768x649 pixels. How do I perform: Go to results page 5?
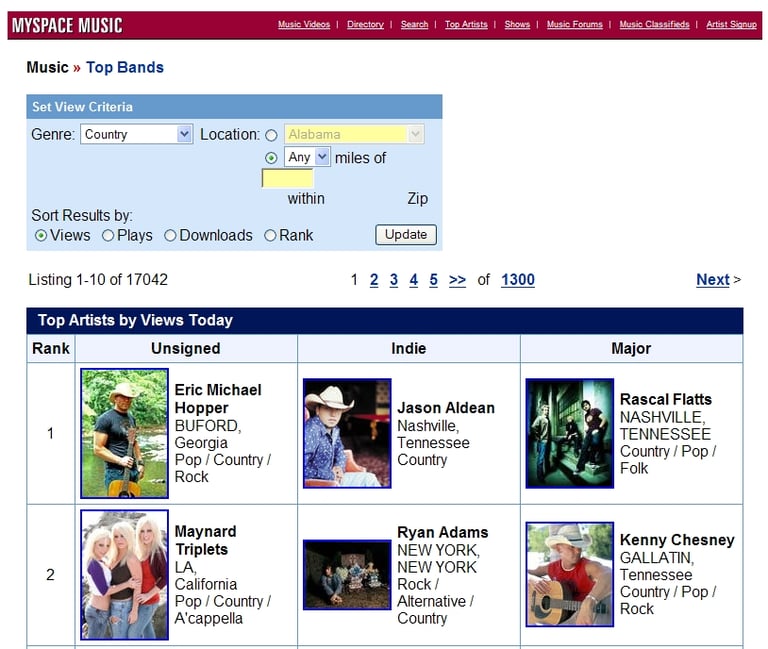point(433,280)
